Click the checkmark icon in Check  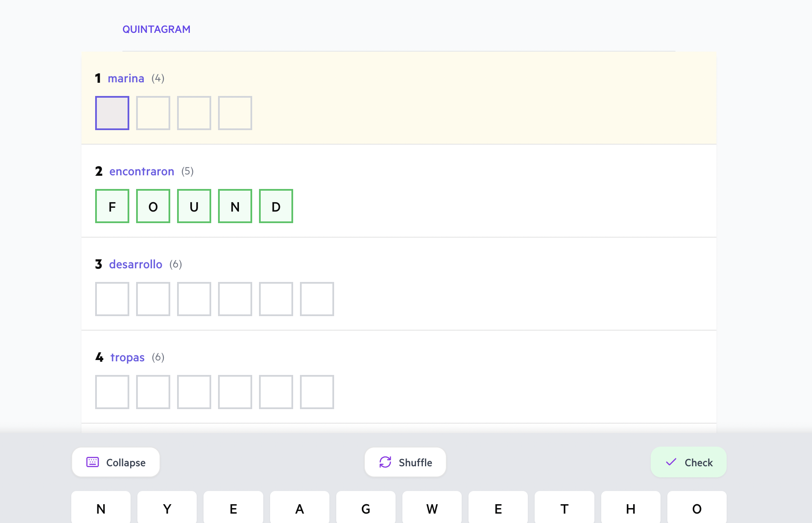671,462
